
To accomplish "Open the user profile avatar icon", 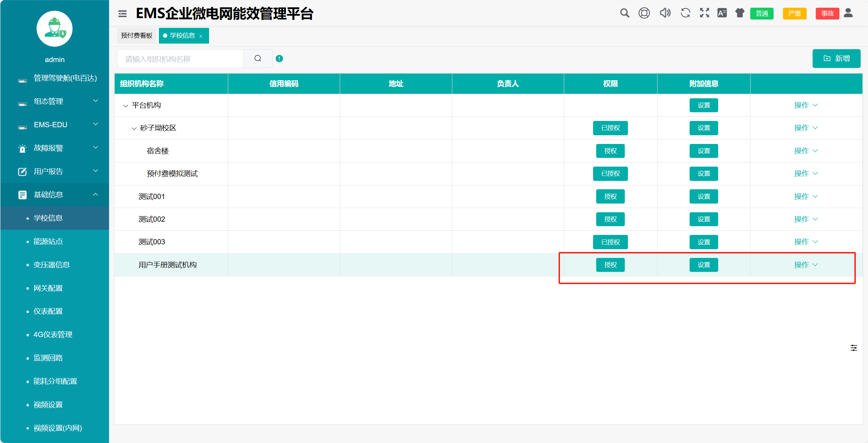I will click(x=848, y=13).
